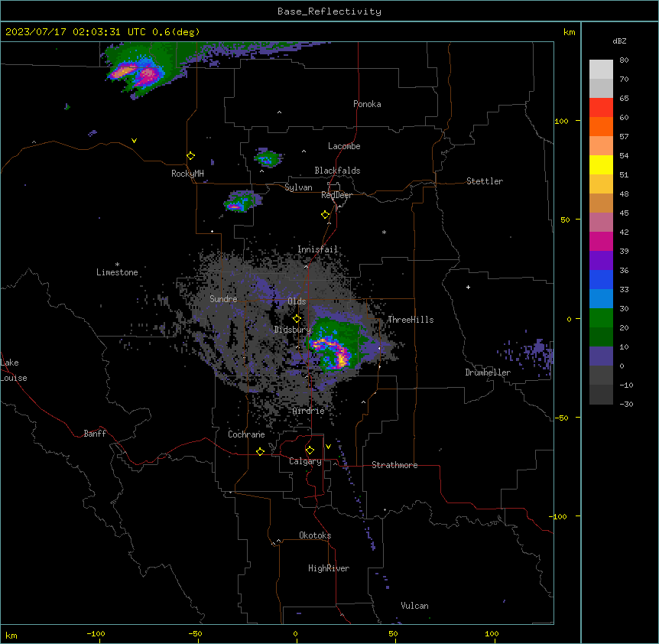Pick the dark orange 57-60 dBZ swatch
The image size is (659, 644).
pos(601,126)
